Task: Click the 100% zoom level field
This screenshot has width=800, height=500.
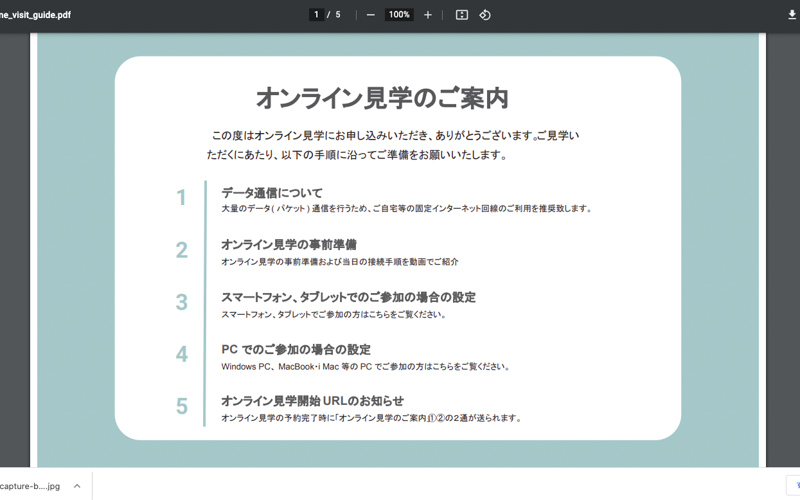Action: coord(399,15)
